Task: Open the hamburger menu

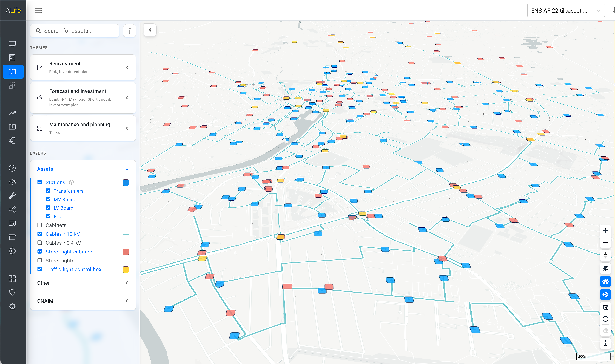Action: point(38,10)
